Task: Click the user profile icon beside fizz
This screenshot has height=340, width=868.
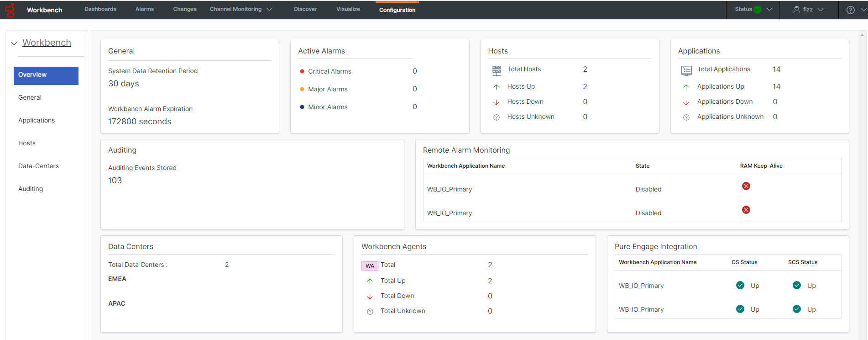Action: (797, 10)
